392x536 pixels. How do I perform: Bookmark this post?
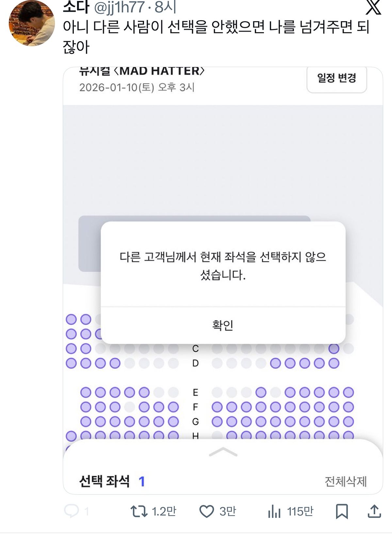tap(342, 511)
